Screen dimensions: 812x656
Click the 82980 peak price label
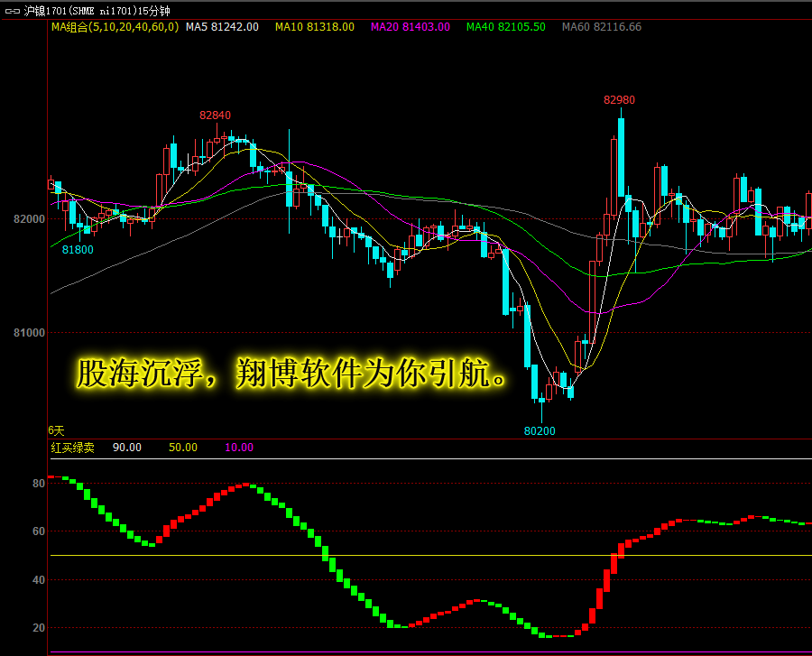point(619,100)
